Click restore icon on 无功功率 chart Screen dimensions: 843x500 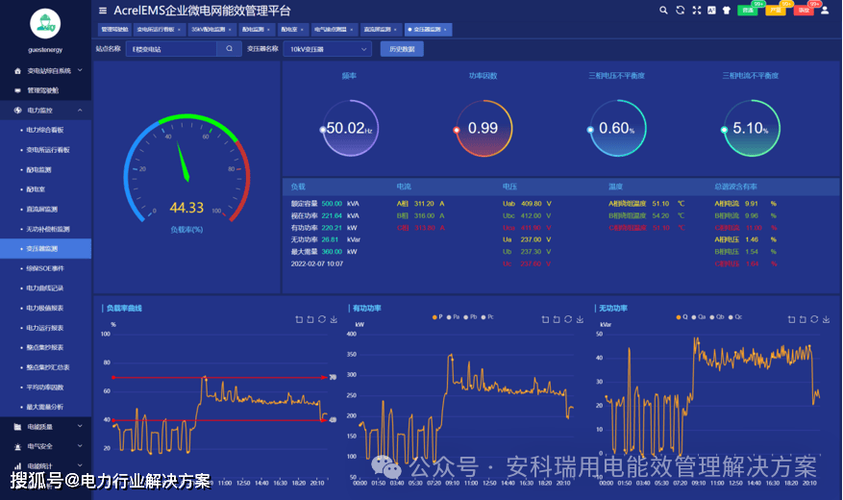pyautogui.click(x=814, y=319)
